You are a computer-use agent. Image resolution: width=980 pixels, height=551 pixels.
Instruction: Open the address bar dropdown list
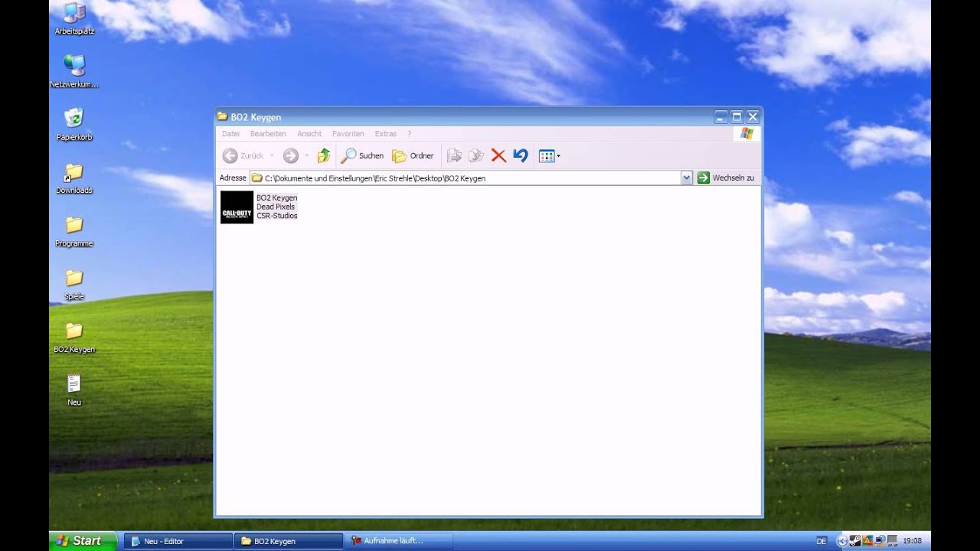[686, 178]
